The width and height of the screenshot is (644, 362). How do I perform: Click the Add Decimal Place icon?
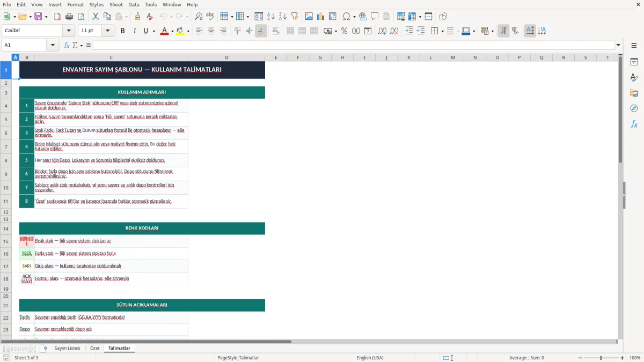(382, 31)
